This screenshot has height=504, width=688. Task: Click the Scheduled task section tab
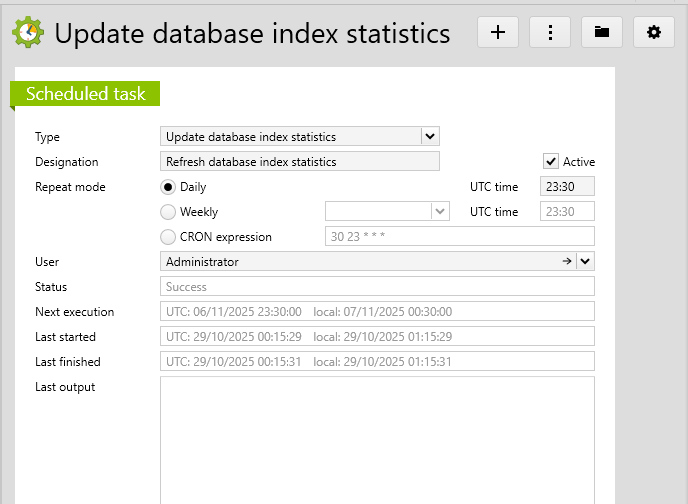(x=85, y=94)
